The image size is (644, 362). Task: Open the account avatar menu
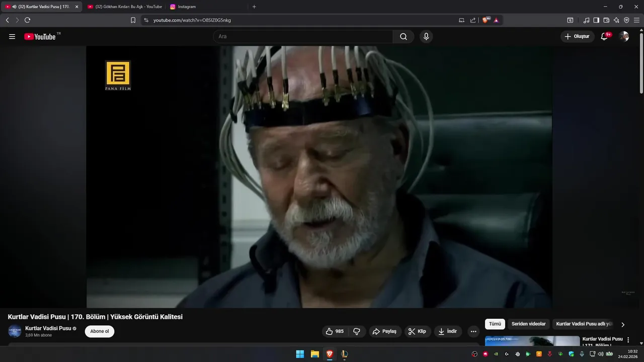point(624,36)
